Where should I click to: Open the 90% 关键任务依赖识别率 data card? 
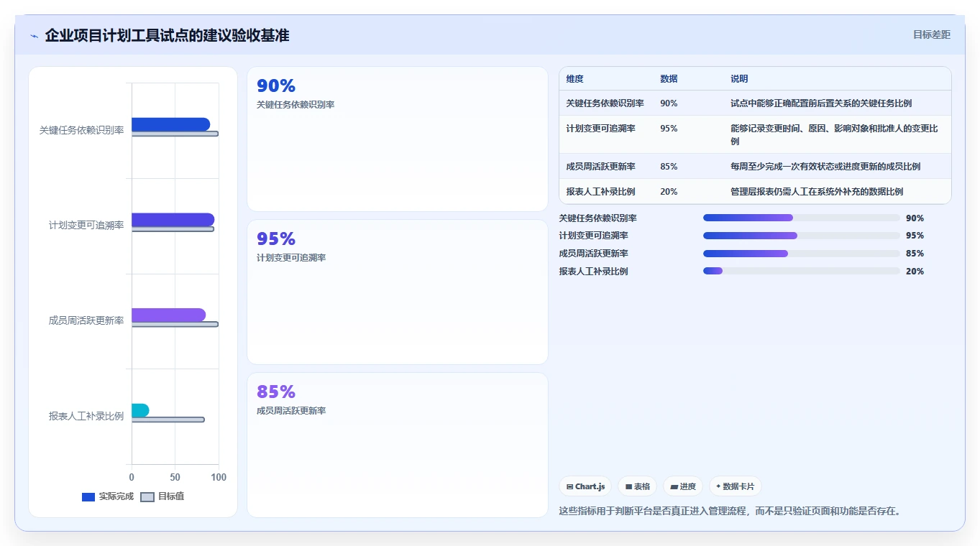[x=398, y=139]
